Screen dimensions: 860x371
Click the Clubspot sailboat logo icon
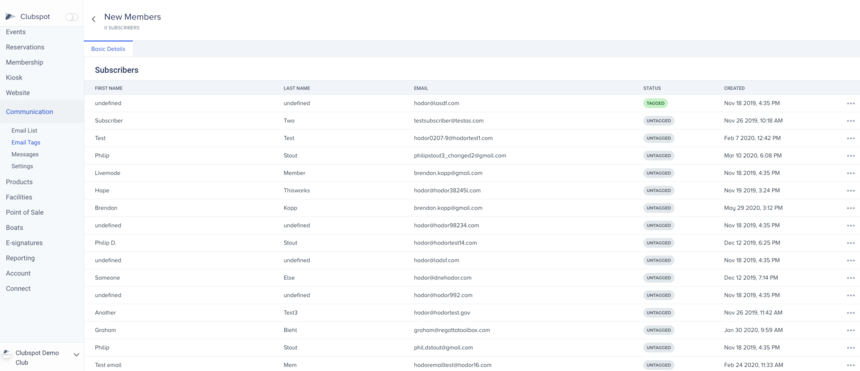pos(10,17)
